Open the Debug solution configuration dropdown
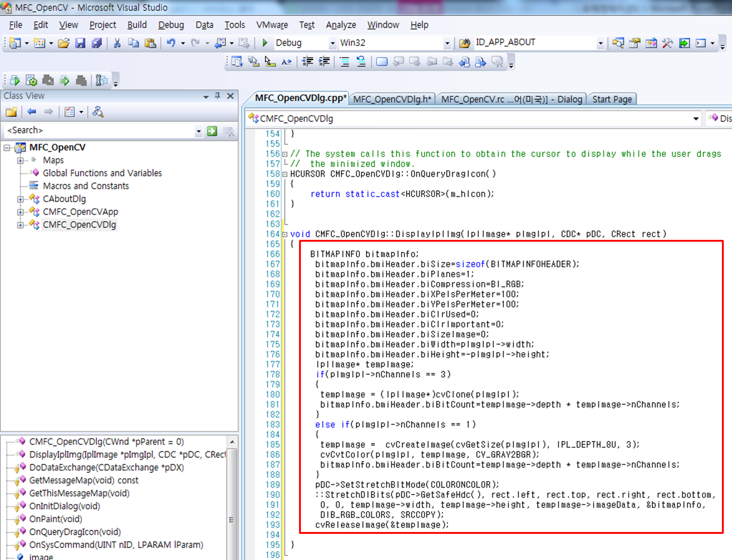Viewport: 732px width, 560px height. coord(333,43)
